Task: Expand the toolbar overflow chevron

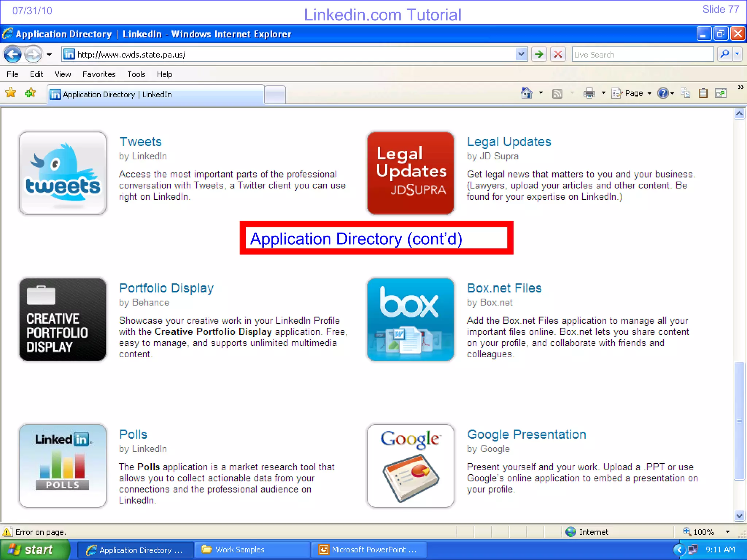Action: click(x=741, y=87)
